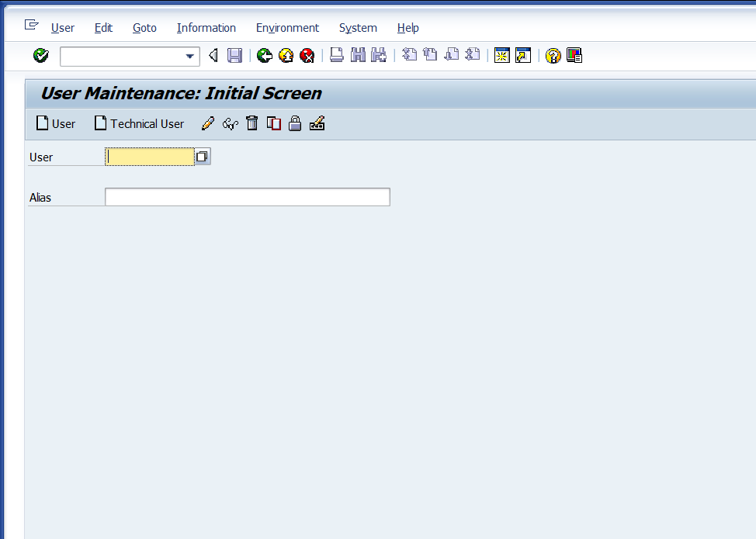Open the Goto menu
This screenshot has height=539, width=756.
144,28
